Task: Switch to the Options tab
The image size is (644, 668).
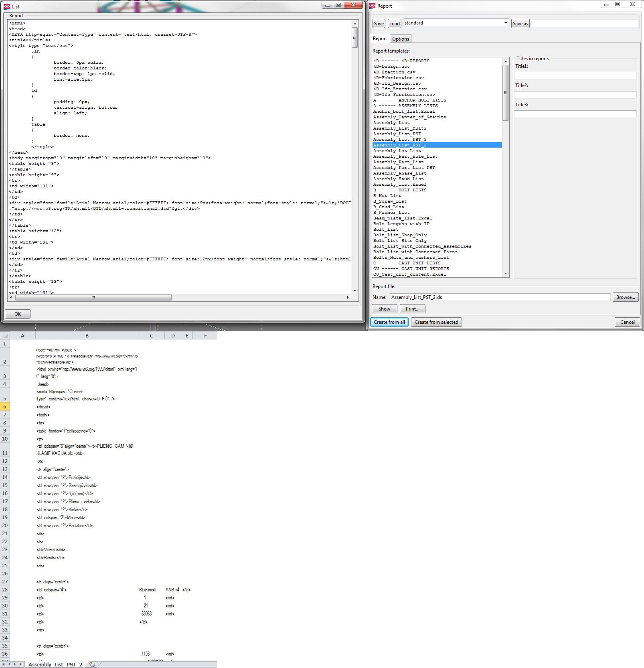Action: click(400, 39)
